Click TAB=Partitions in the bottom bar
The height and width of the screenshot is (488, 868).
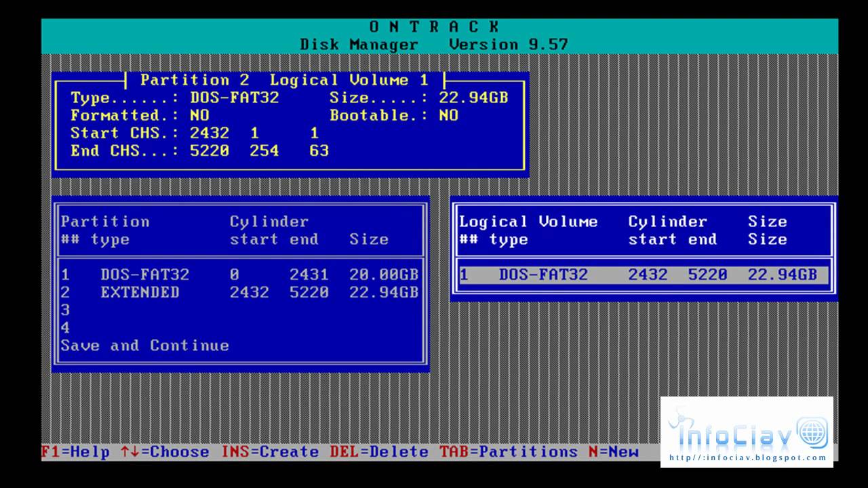pyautogui.click(x=509, y=452)
